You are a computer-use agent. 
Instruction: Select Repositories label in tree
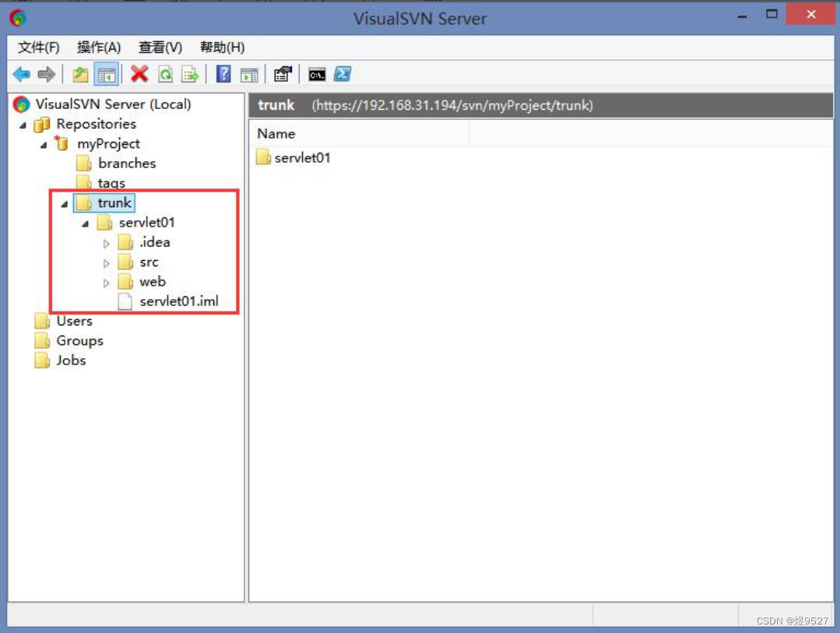point(97,124)
